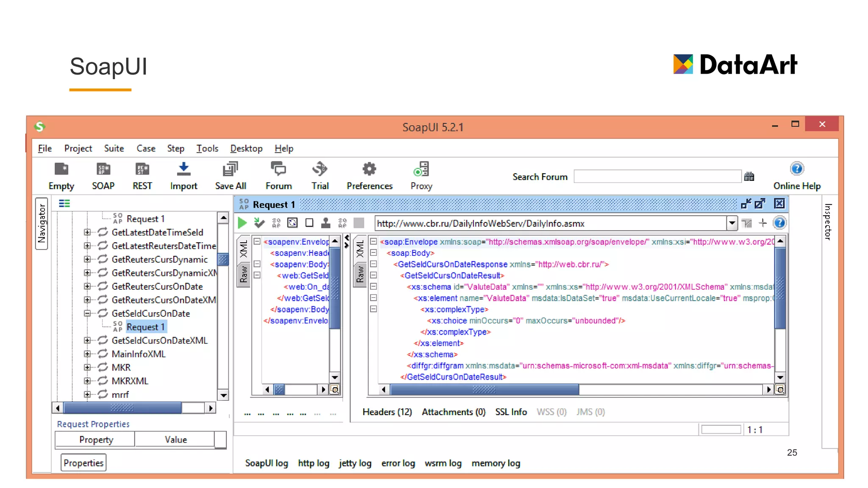The width and height of the screenshot is (868, 488).
Task: Open the Inspector side panel
Action: click(828, 222)
